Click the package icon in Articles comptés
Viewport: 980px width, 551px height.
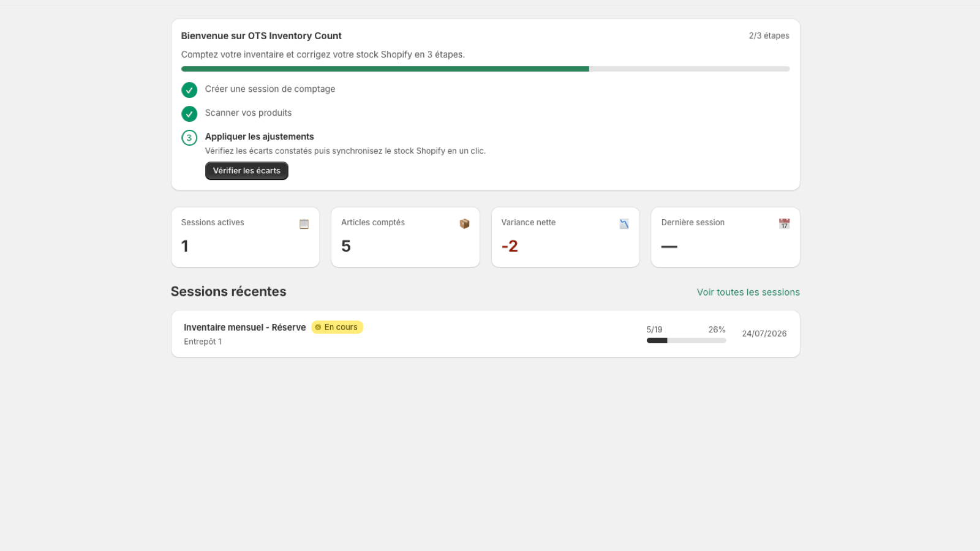tap(464, 224)
